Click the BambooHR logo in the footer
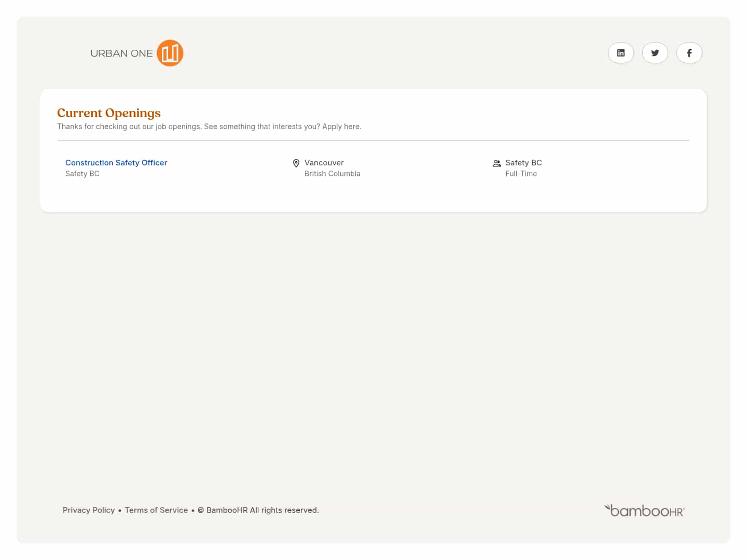Image resolution: width=747 pixels, height=560 pixels. click(x=644, y=511)
